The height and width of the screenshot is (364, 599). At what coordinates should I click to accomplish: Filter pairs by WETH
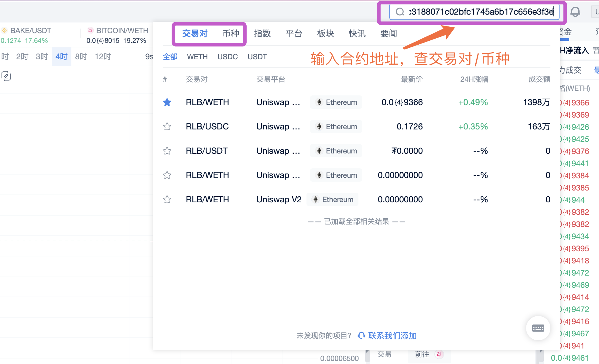pos(197,57)
